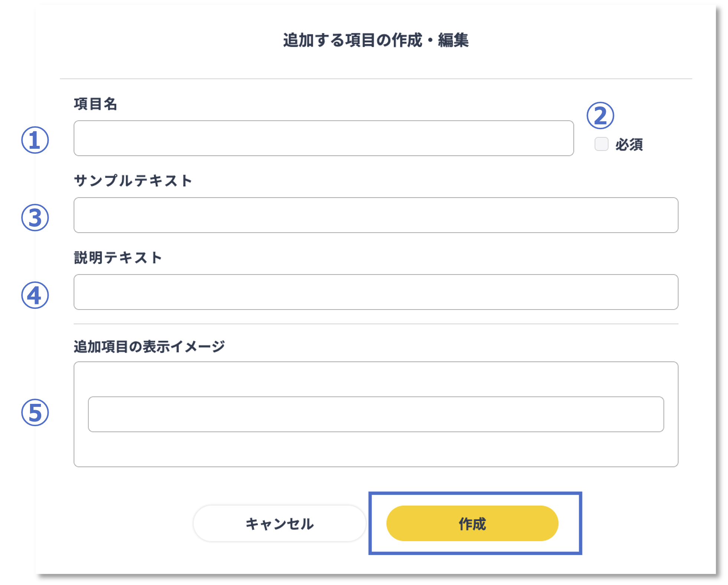Screen dimensions: 728x585
Task: Click the dialog title 追加する項目の作成・編集
Action: point(376,40)
